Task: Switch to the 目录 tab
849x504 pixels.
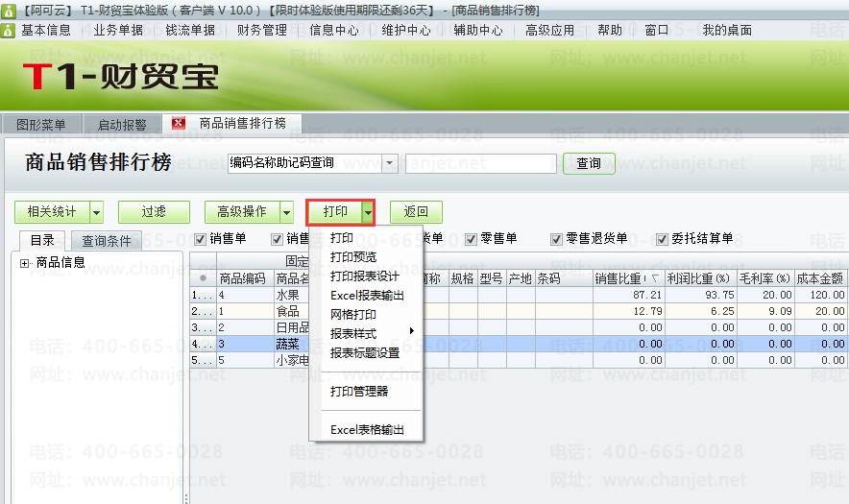Action: click(42, 240)
